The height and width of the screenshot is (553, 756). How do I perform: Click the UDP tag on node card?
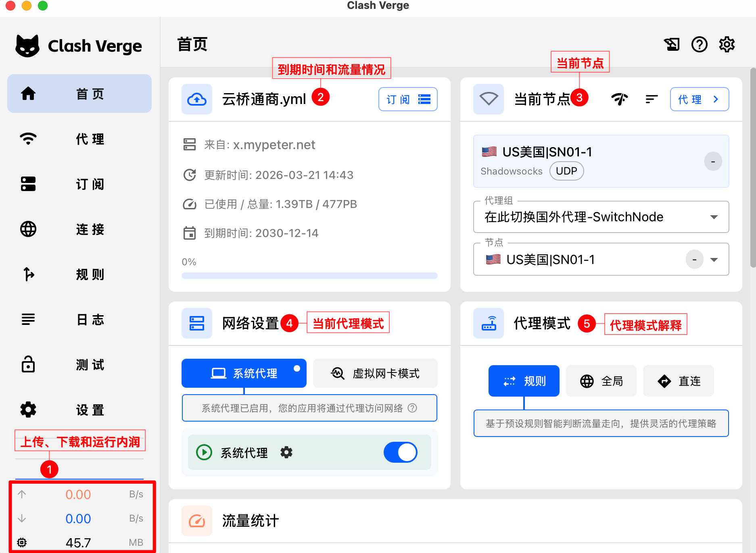coord(566,171)
